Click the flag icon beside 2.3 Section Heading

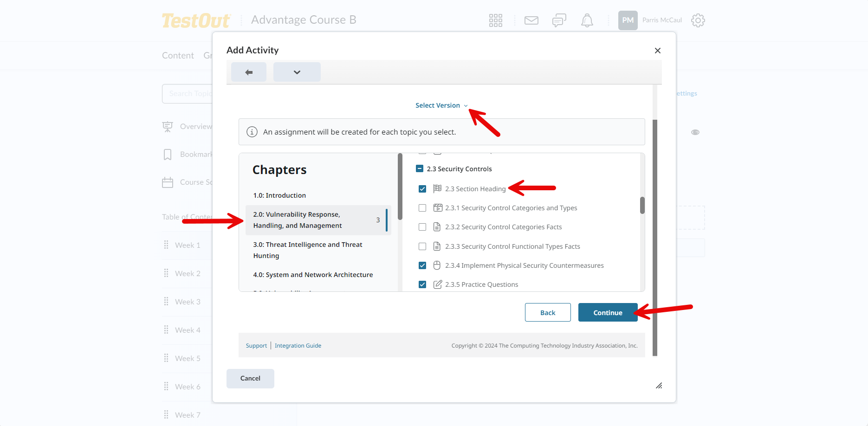coord(437,188)
